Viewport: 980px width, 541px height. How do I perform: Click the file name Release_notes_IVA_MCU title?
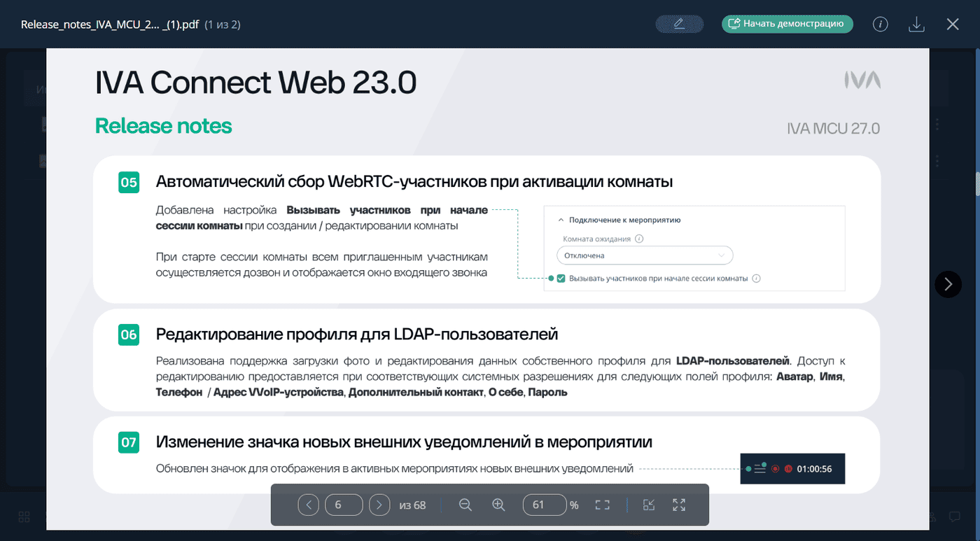click(110, 24)
